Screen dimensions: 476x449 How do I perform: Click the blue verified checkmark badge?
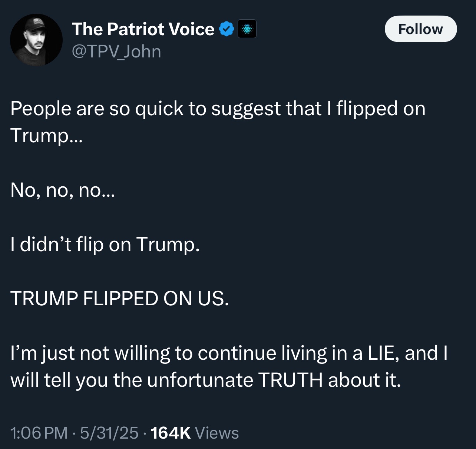click(227, 29)
